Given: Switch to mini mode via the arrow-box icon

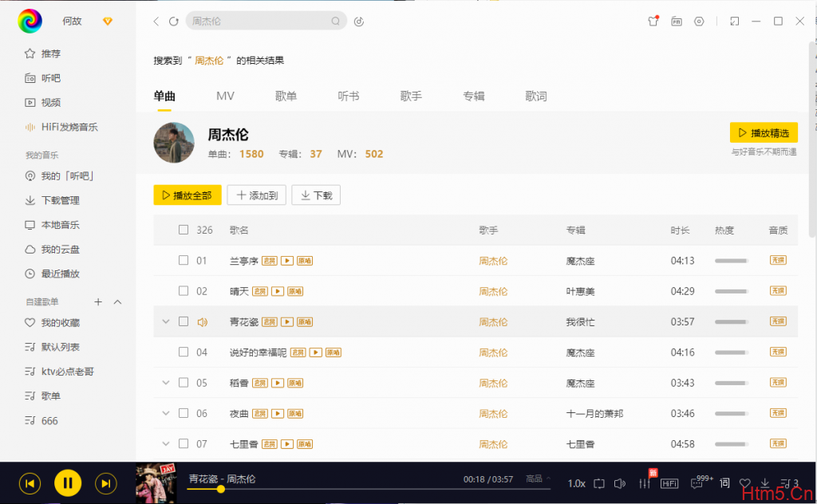Looking at the screenshot, I should click(735, 22).
